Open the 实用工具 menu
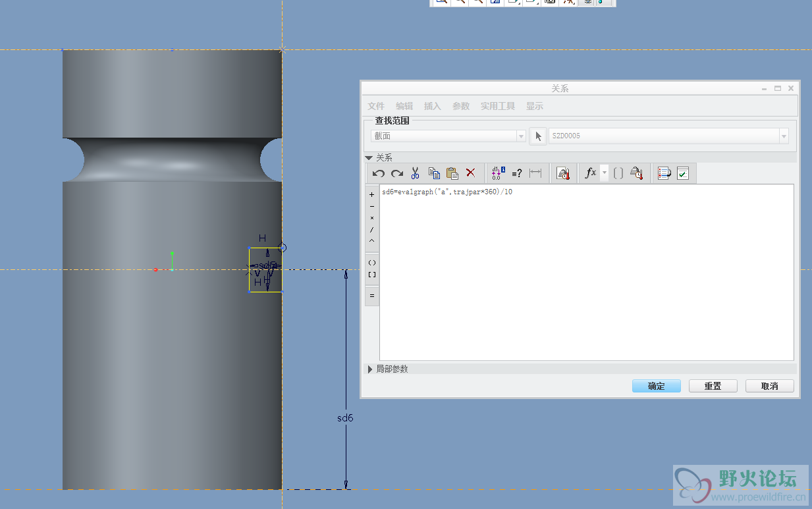Viewport: 812px width, 509px height. coord(498,106)
